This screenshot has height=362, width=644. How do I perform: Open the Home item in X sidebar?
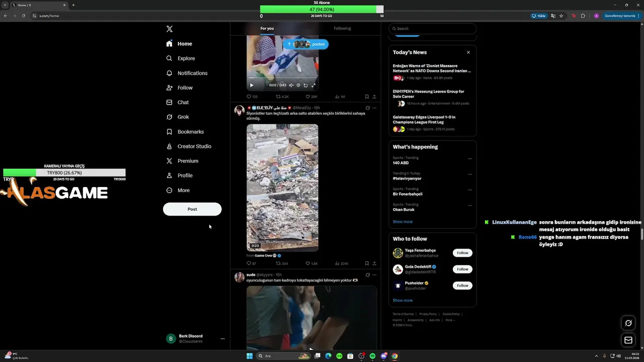pos(179,44)
